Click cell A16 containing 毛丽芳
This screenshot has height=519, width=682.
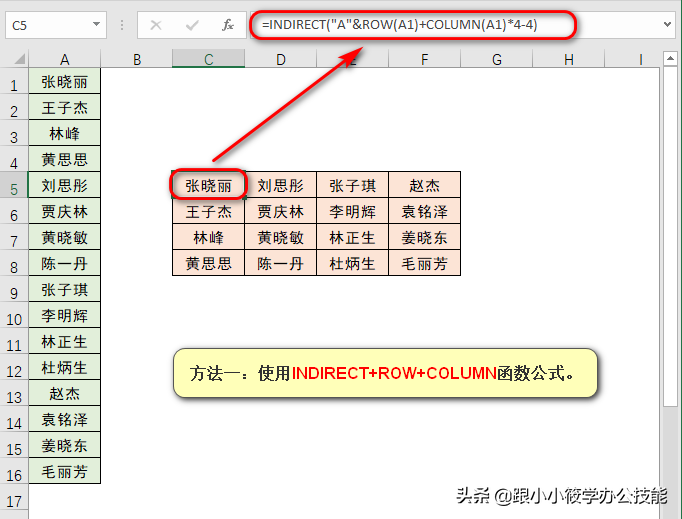64,472
